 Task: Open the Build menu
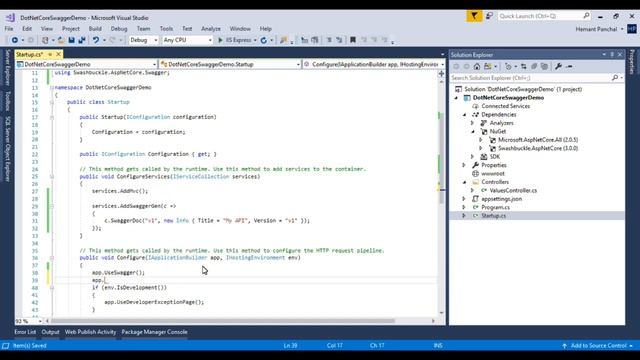(95, 29)
